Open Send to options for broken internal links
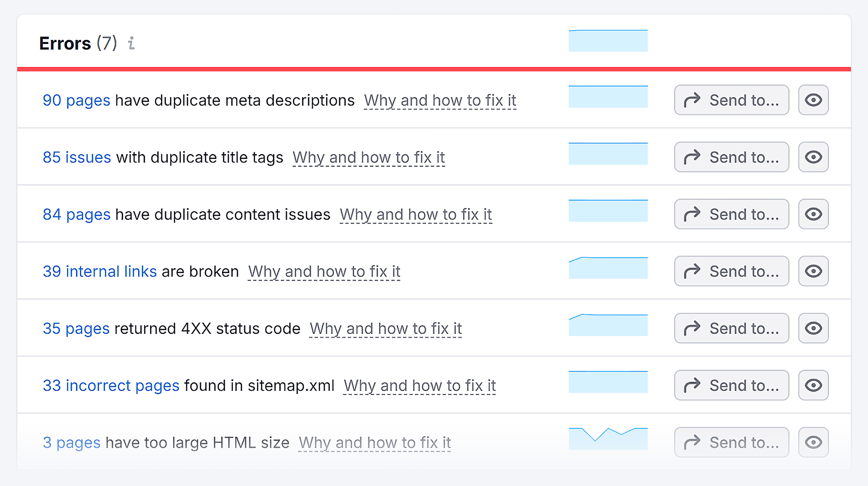Image resolution: width=868 pixels, height=486 pixels. click(731, 271)
